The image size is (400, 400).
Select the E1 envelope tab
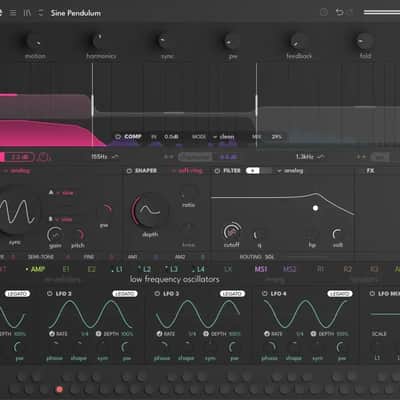click(66, 269)
